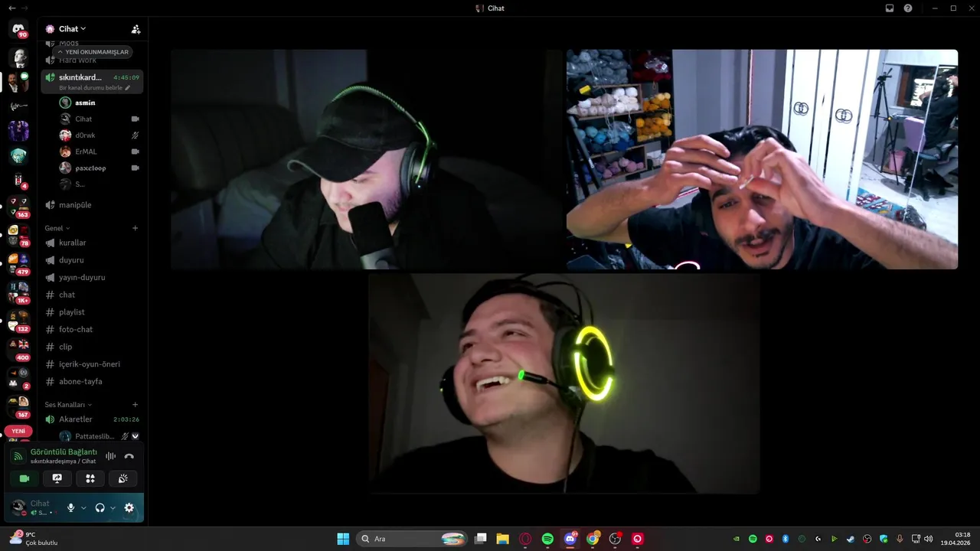This screenshot has height=551, width=980.
Task: Open Discord inbox icon in title bar
Action: point(890,8)
